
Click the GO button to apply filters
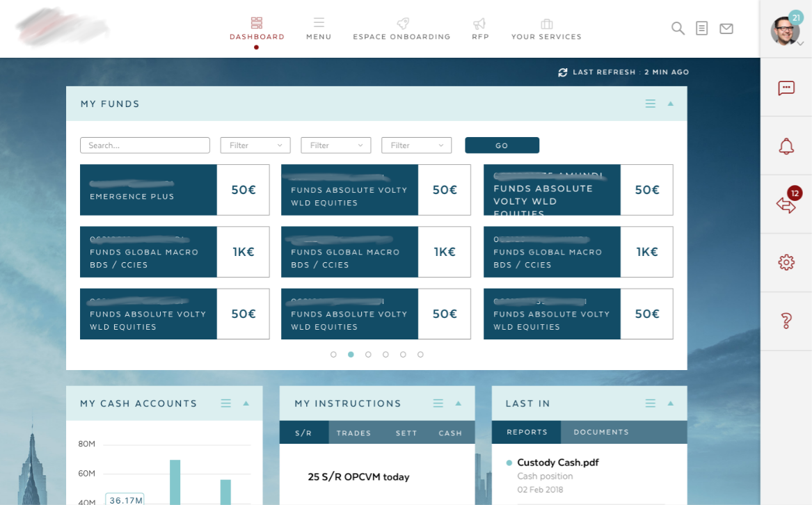(502, 145)
